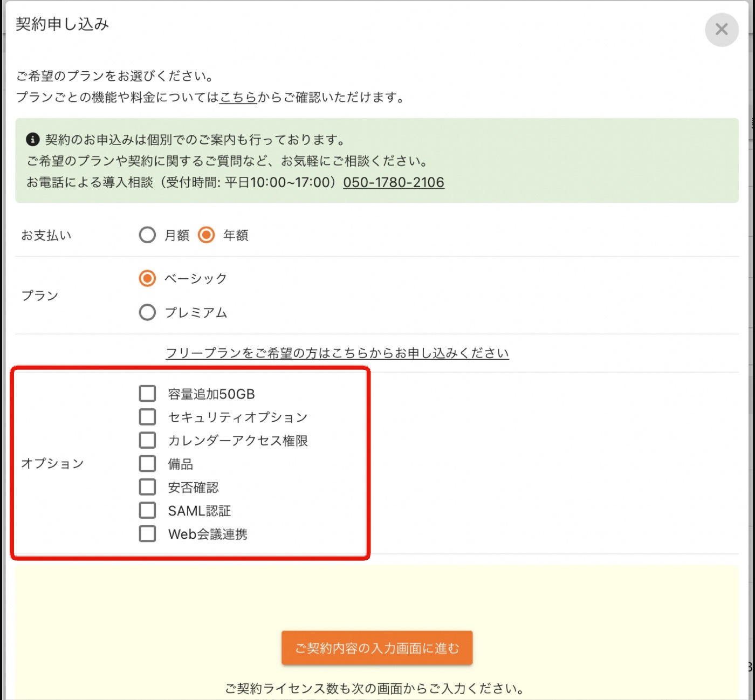Click phone number 050-1780-2106 link
Viewport: 755px width, 700px height.
(394, 182)
